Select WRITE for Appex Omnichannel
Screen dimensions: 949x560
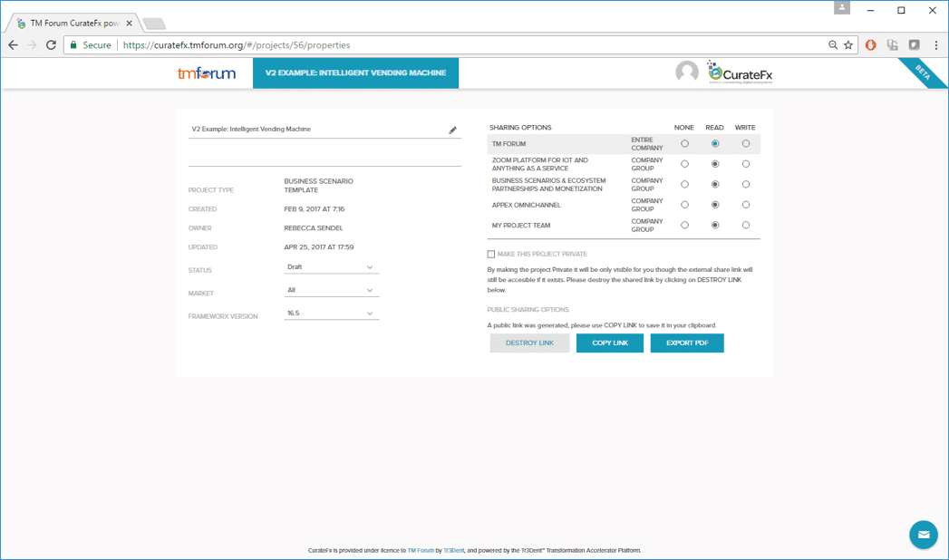pyautogui.click(x=746, y=205)
